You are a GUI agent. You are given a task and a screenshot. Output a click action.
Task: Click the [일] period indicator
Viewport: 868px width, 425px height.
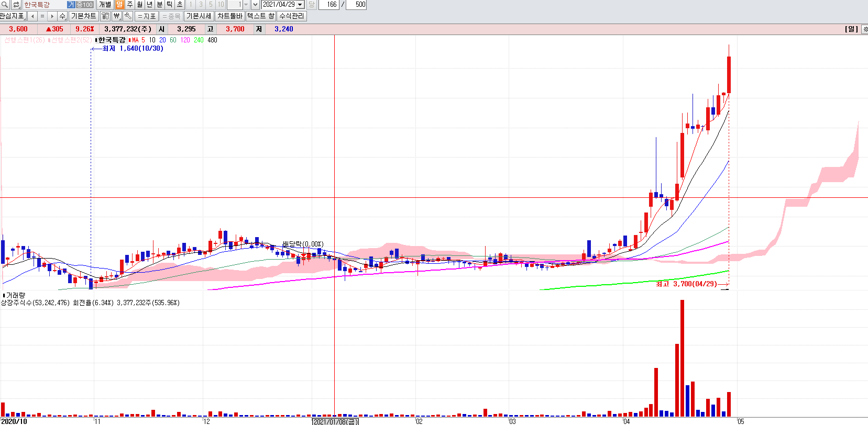click(x=852, y=29)
